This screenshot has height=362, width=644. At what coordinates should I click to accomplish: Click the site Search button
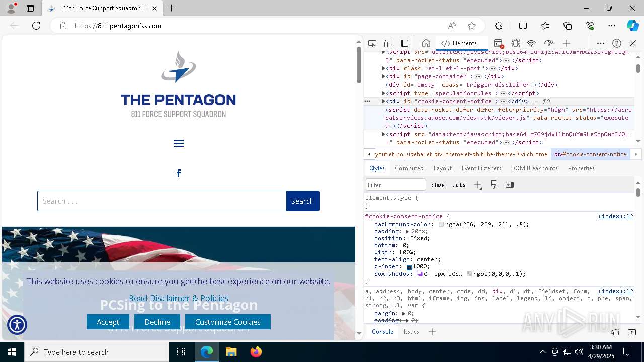[303, 201]
